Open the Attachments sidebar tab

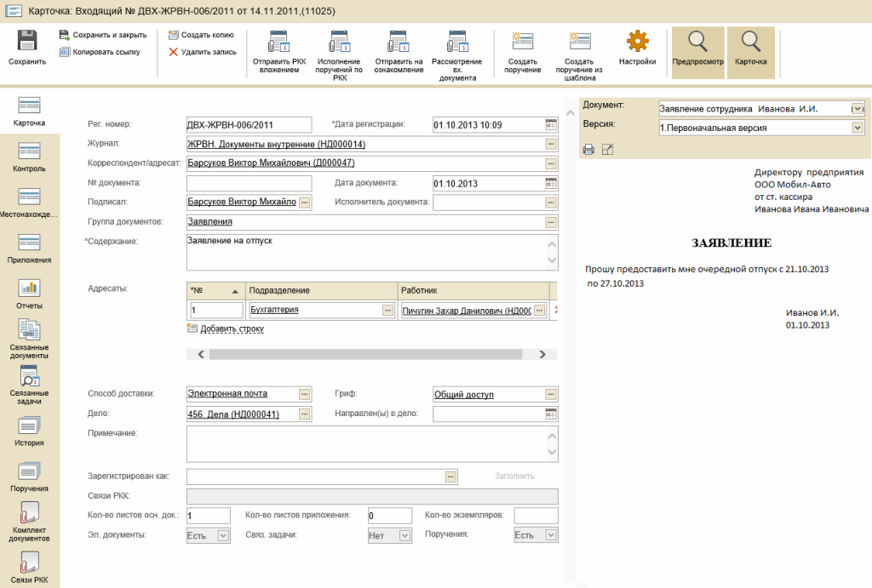[x=30, y=243]
